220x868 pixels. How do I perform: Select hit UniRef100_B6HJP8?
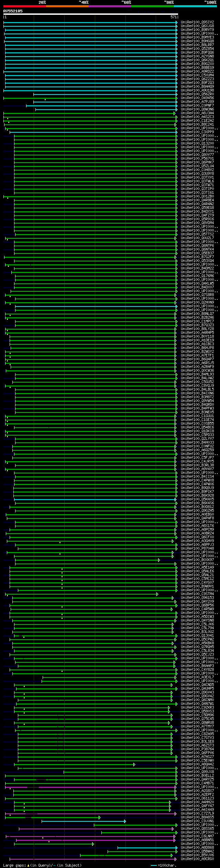[x=197, y=348]
